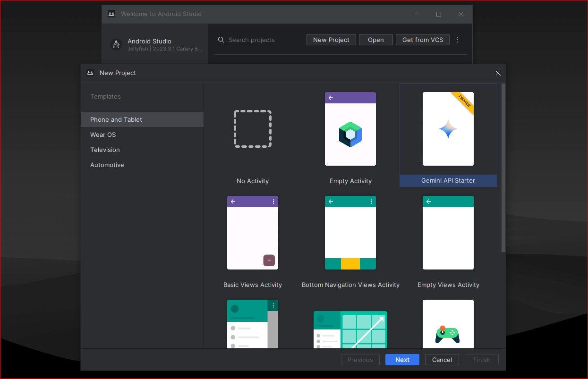Pick the game controller template thumbnail
This screenshot has height=379, width=588.
[x=448, y=324]
